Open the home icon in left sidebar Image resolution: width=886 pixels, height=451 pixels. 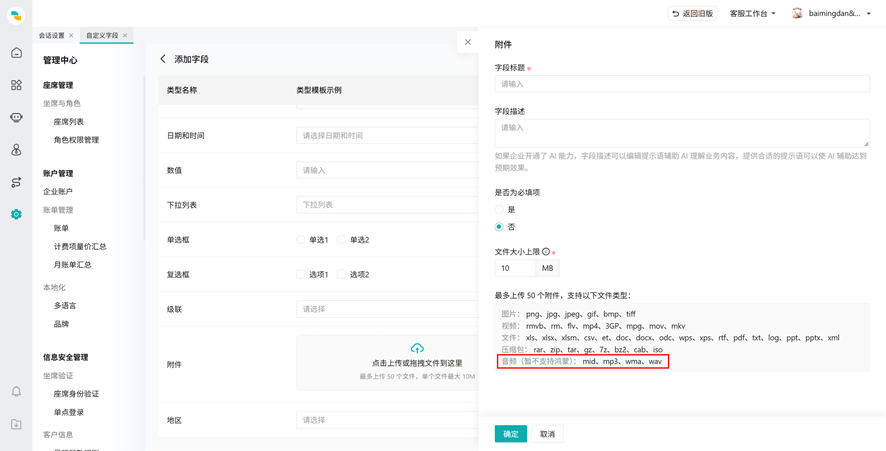(x=16, y=53)
